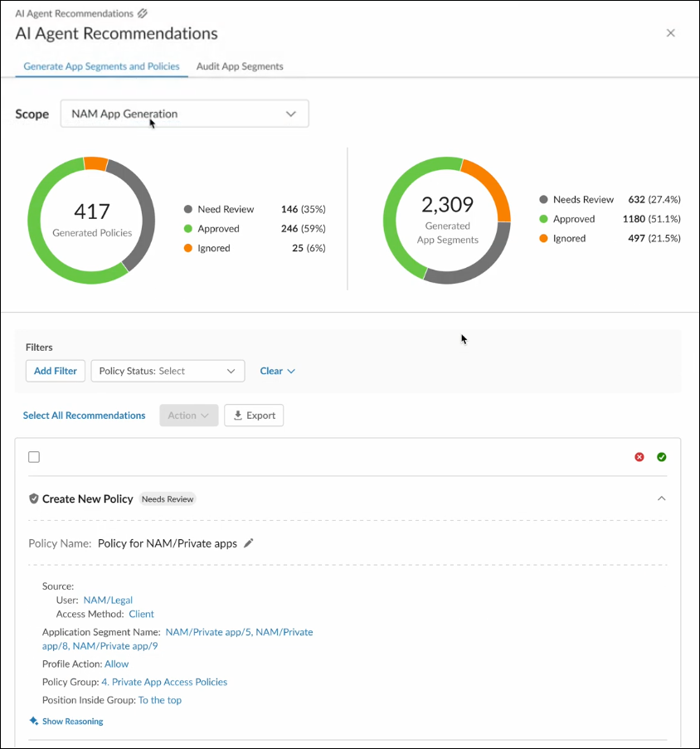Click the sparkle icon beside Show Reasoning
This screenshot has width=700, height=749.
tap(33, 721)
